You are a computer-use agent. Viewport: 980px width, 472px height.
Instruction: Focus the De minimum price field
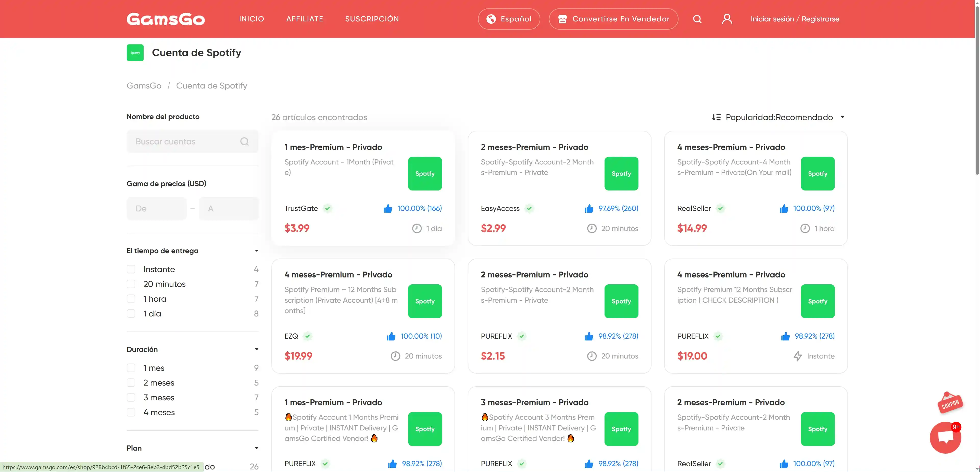pyautogui.click(x=156, y=208)
